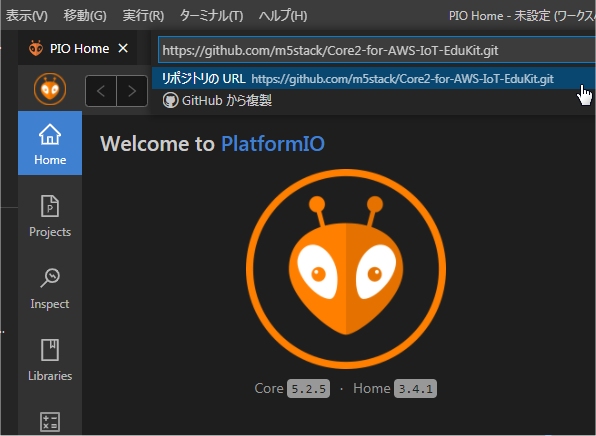Screen dimensions: 596x436
Task: Click the PIO Home window title text
Action: pyautogui.click(x=522, y=16)
